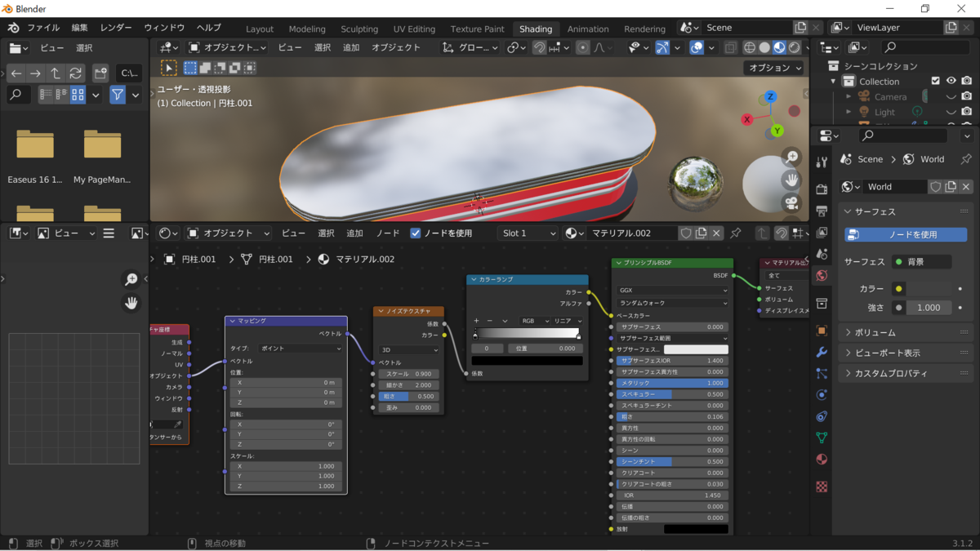The image size is (980, 551).
Task: Expand the Camera item in outliner
Action: 849,96
